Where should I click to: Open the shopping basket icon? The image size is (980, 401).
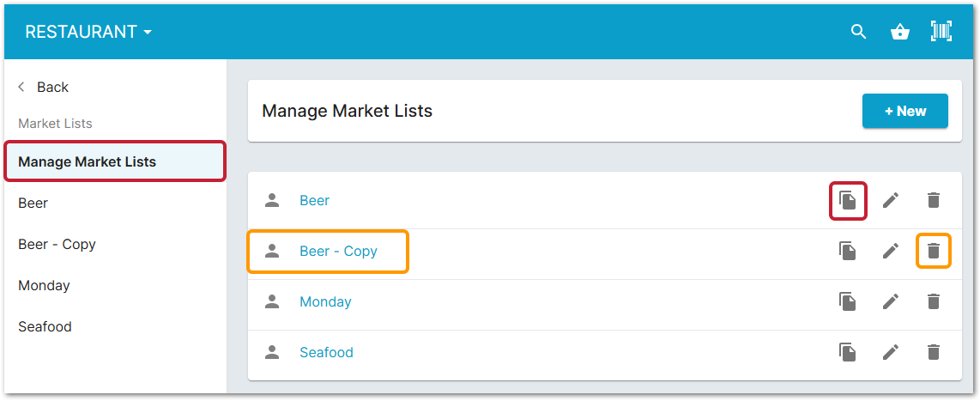point(899,32)
